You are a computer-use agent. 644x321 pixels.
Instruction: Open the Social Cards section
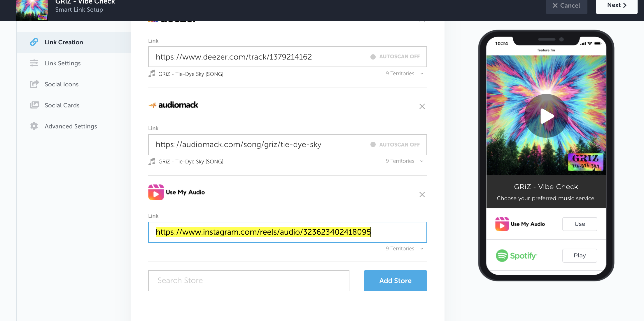coord(73,105)
